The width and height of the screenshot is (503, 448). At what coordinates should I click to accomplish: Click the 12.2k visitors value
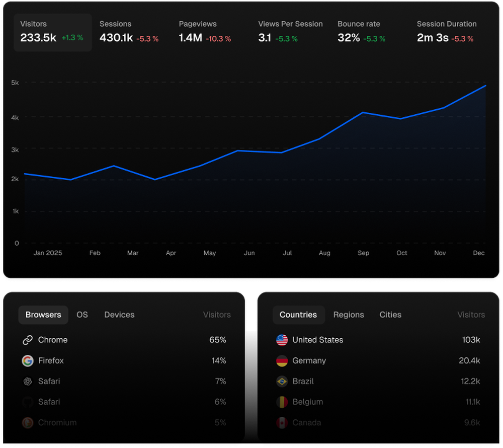tap(471, 381)
